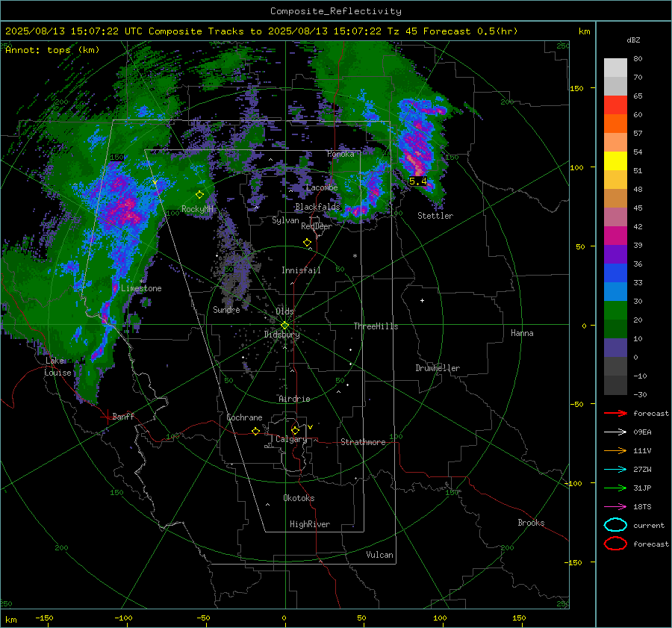The image size is (672, 628).
Task: Click the Hanna town label
Action: [522, 334]
